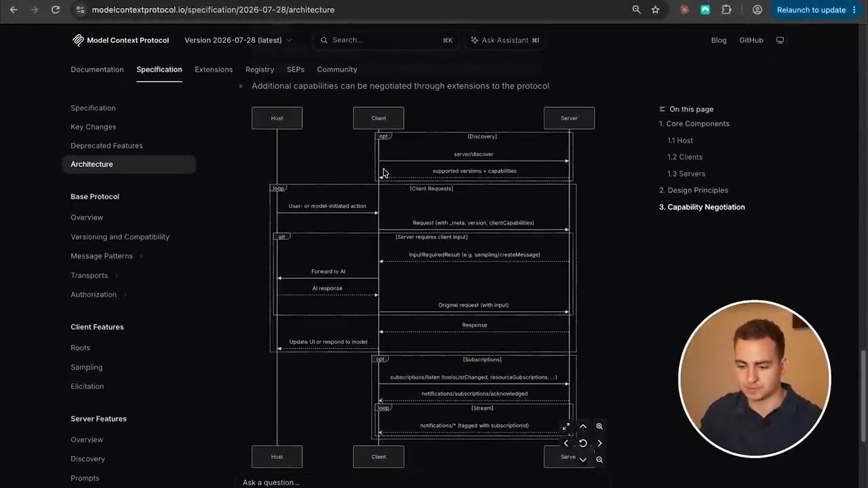The width and height of the screenshot is (868, 488).
Task: Pan the diagram left
Action: point(566,443)
